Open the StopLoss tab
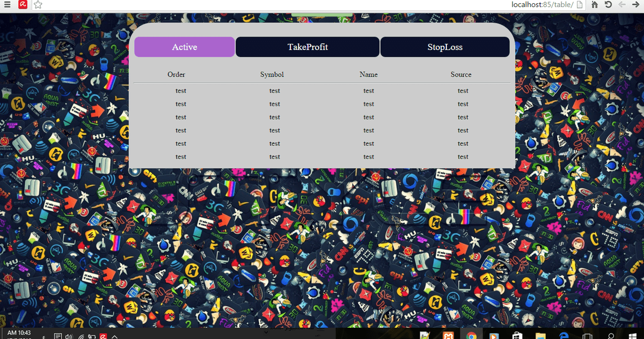Screen dimensions: 644x339 pos(445,47)
